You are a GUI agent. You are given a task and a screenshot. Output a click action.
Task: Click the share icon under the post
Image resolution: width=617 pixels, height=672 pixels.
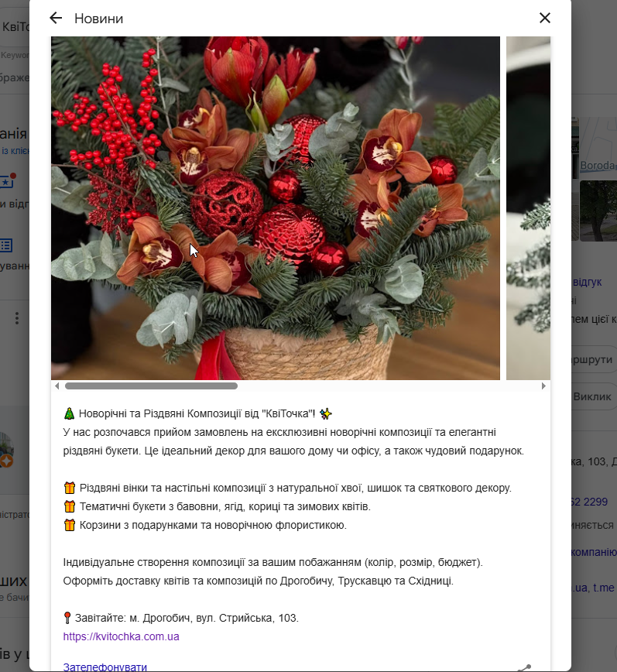pos(524,667)
